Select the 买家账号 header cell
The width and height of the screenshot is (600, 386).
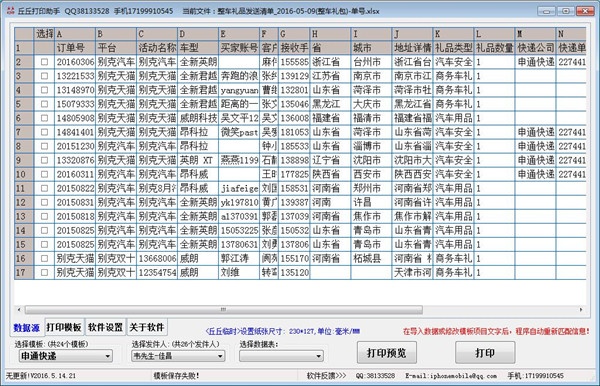(x=239, y=48)
